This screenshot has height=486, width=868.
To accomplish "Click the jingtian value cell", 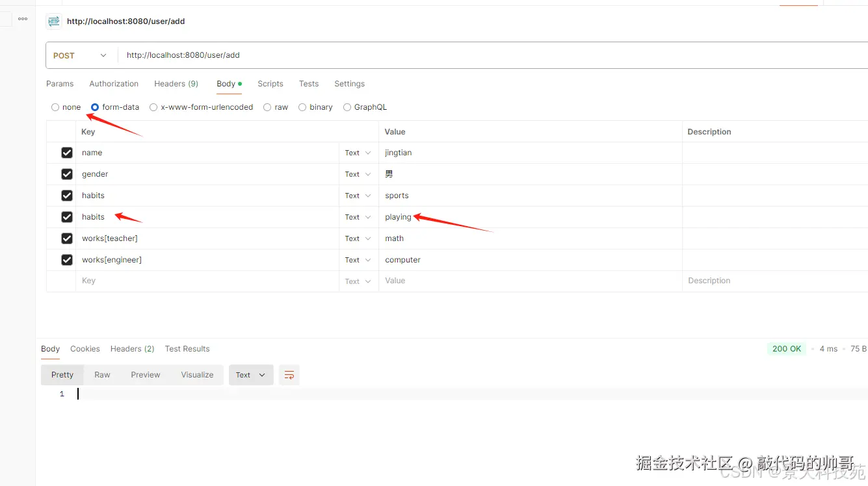I will point(530,153).
